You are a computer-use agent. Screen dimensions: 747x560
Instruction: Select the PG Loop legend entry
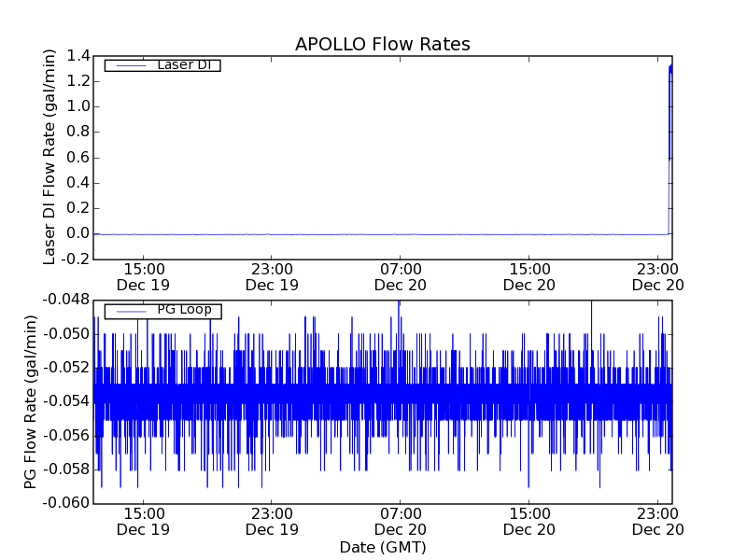(183, 310)
